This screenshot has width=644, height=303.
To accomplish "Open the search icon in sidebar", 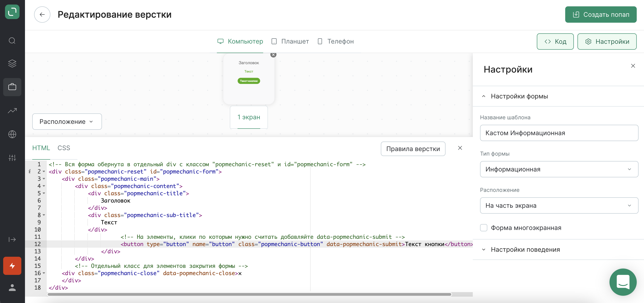I will click(12, 41).
